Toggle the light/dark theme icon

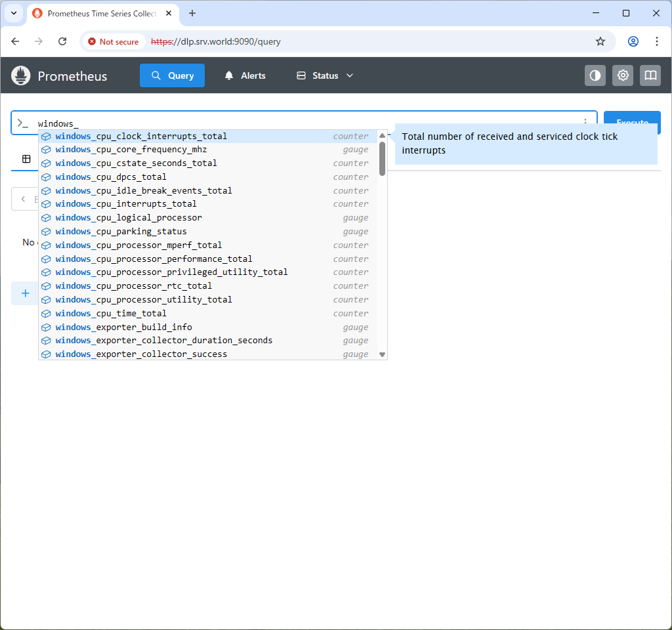(595, 75)
